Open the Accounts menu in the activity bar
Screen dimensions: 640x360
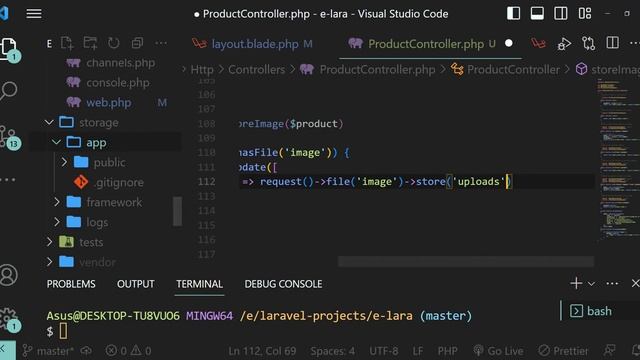[x=9, y=275]
